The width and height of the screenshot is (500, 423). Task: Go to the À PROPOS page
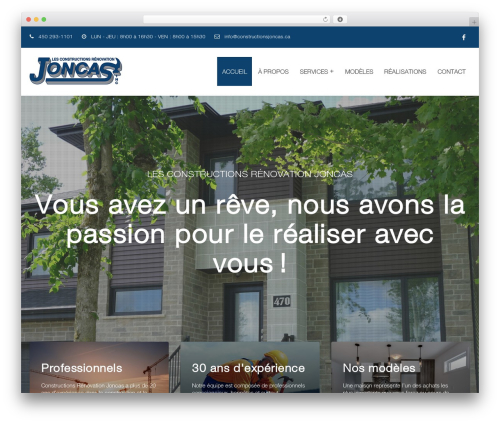pos(273,71)
